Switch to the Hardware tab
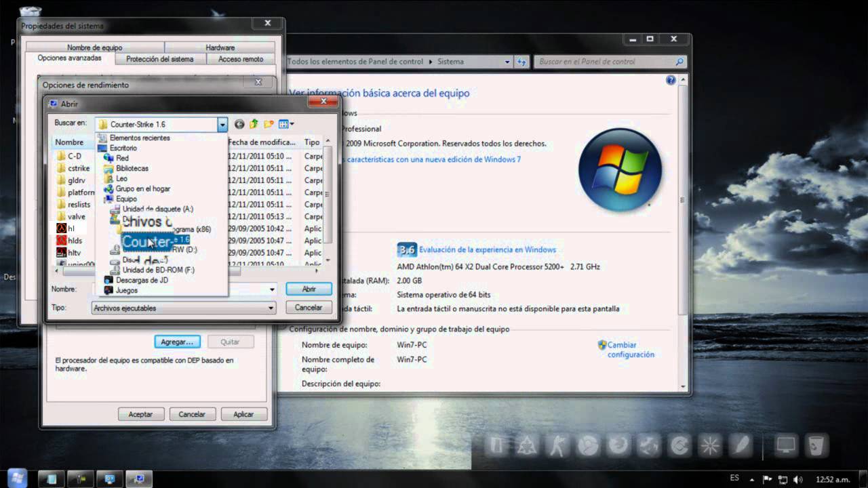 (220, 47)
